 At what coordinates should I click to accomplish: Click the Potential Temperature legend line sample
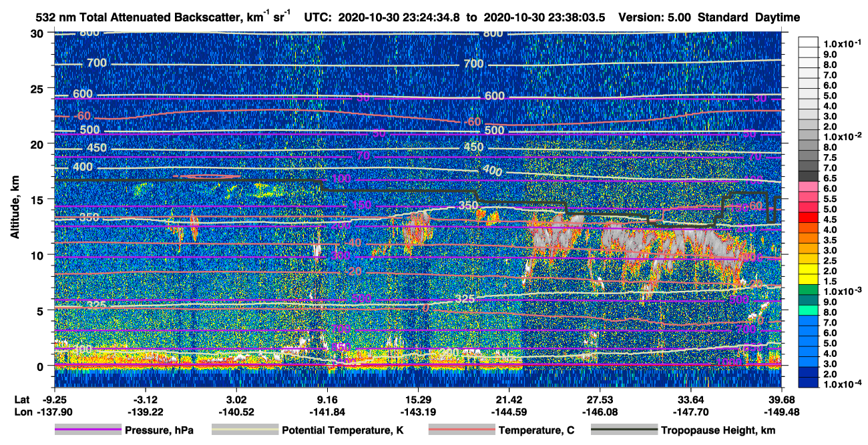[x=244, y=430]
